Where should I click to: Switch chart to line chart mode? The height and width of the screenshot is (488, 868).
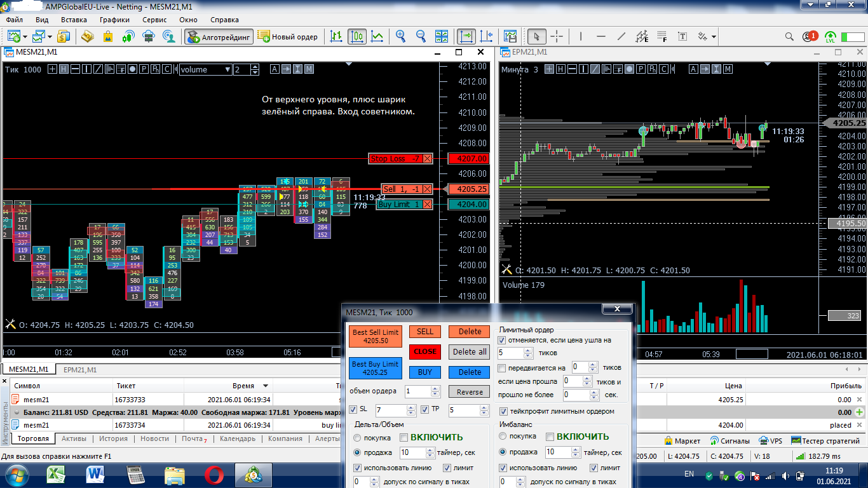click(x=377, y=36)
